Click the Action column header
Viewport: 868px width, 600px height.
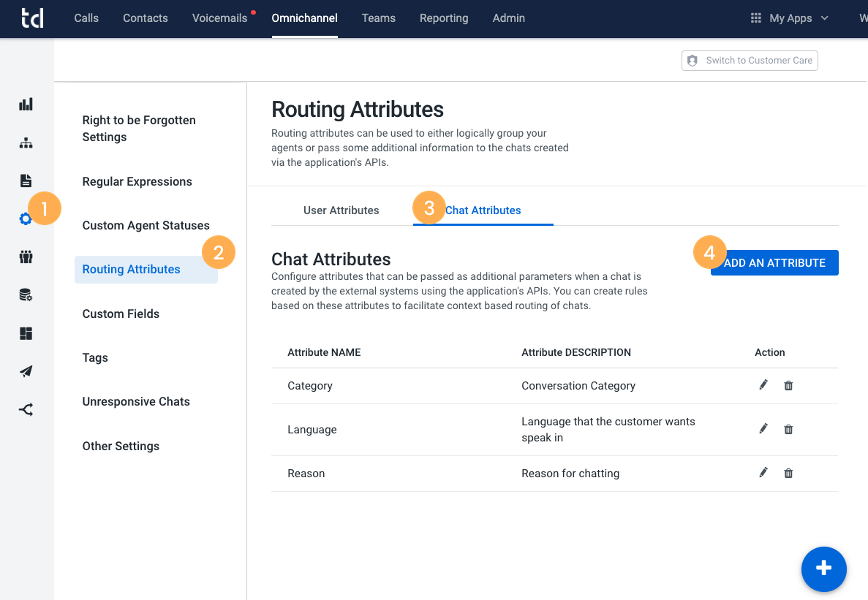[769, 352]
